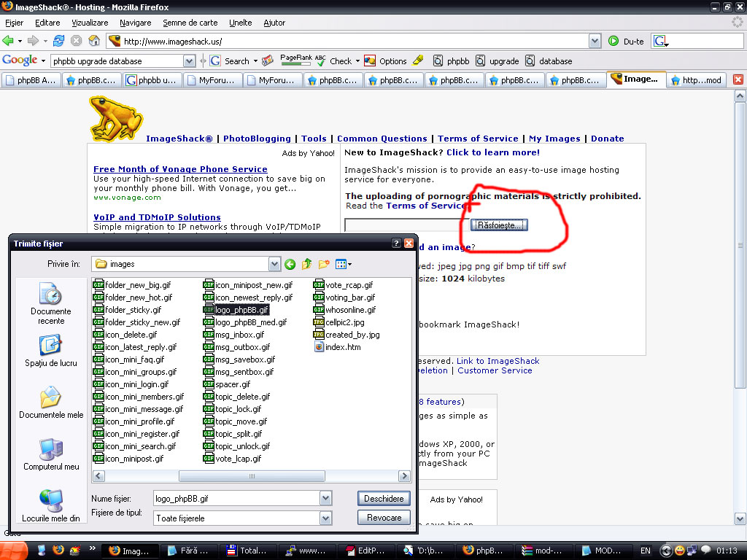Screen dimensions: 747x560
Task: Select file index.htm
Action: [x=337, y=347]
